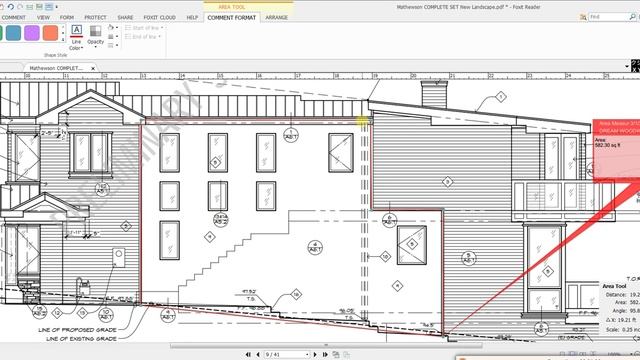This screenshot has height=360, width=640.
Task: Jump to the last page
Action: pos(325,354)
